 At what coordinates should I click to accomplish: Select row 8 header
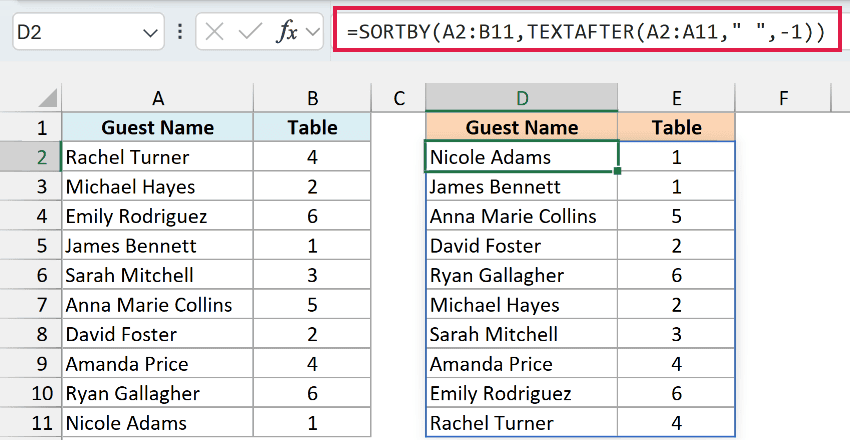[x=31, y=334]
